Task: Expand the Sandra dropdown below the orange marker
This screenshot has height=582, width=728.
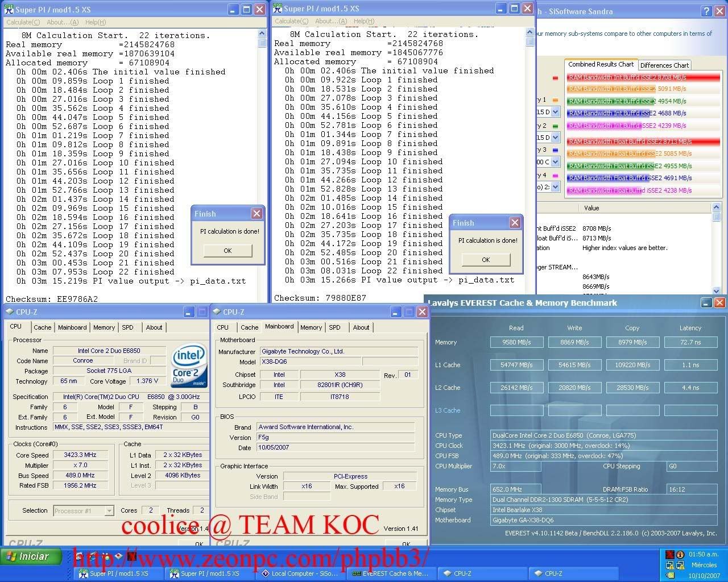Action: pyautogui.click(x=555, y=113)
